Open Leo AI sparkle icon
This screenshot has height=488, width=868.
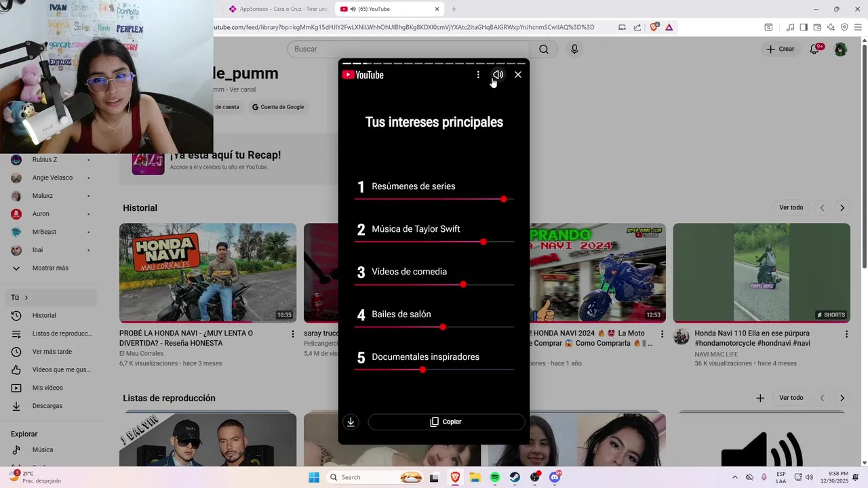point(831,27)
